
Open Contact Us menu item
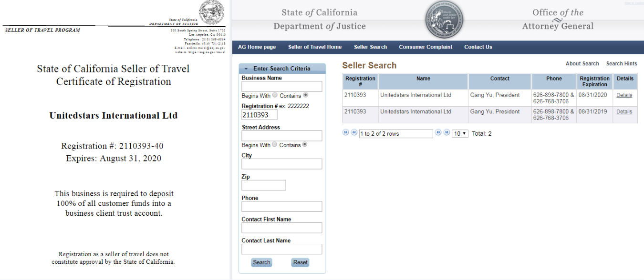[478, 47]
